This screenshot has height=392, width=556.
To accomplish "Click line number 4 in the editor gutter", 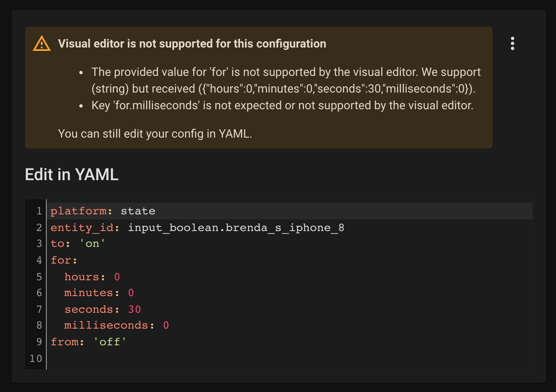I will (39, 260).
